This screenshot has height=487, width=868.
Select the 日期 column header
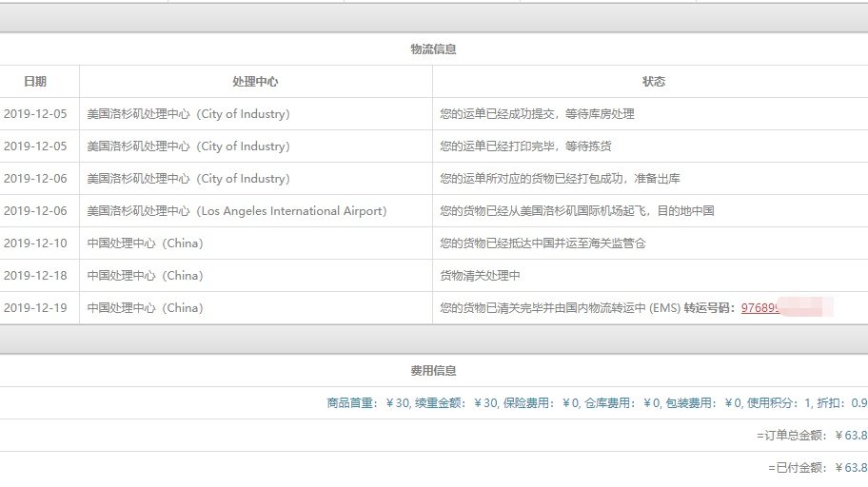click(35, 82)
